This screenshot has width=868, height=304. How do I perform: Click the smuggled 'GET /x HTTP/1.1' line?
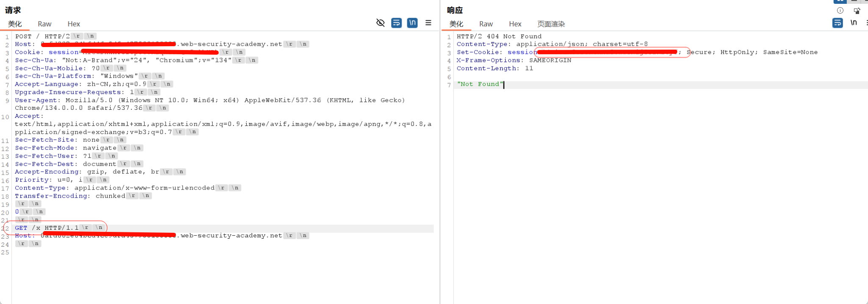click(47, 228)
